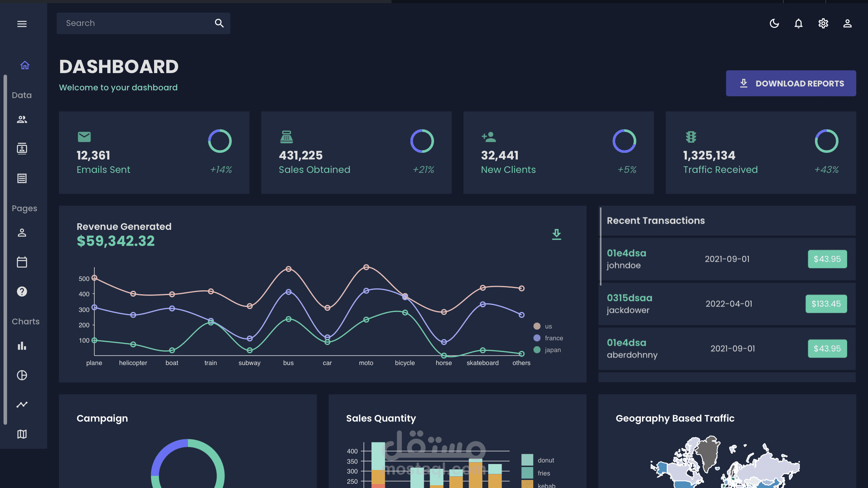
Task: Collapse the sidebar using the hamburger icon
Action: tap(22, 24)
